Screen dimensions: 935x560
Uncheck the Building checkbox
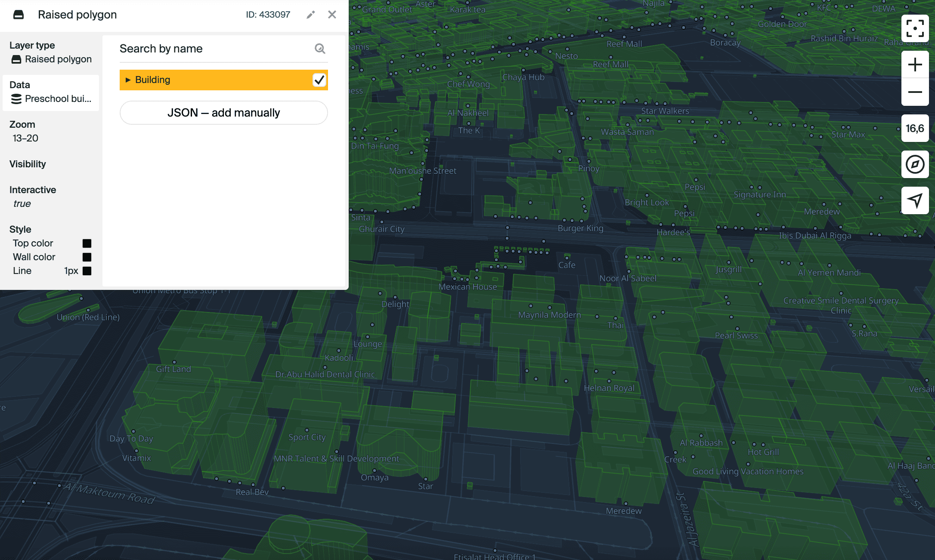pyautogui.click(x=319, y=80)
